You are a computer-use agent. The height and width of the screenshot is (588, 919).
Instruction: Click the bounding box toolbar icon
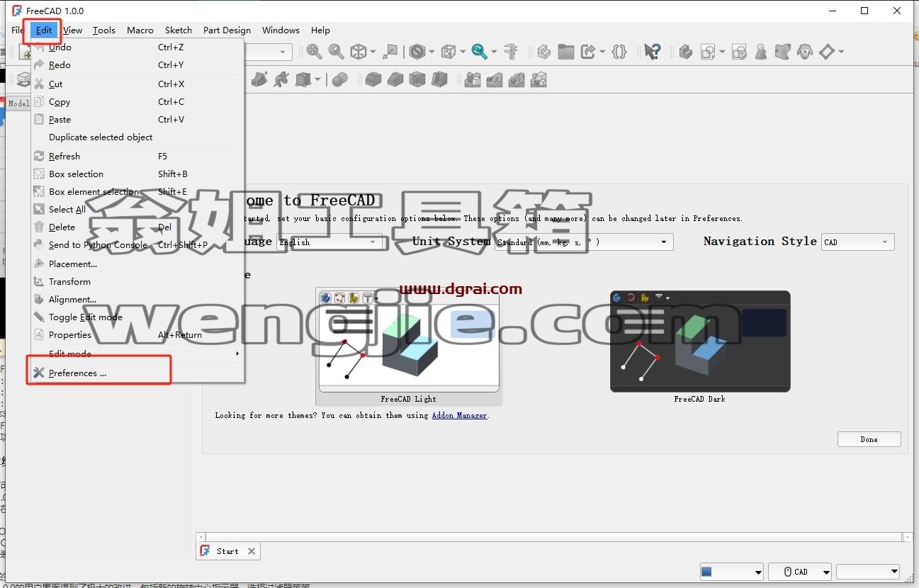tap(448, 52)
